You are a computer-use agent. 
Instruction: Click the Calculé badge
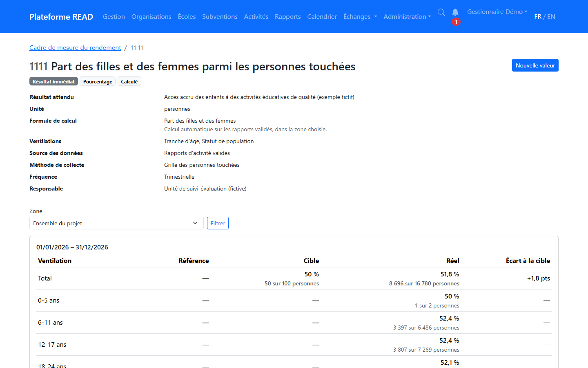coord(129,81)
